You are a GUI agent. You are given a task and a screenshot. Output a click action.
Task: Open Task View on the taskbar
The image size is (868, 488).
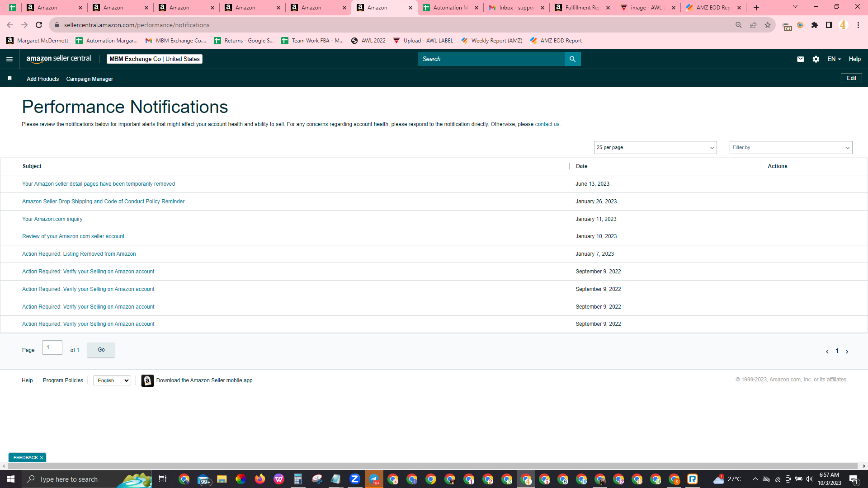coord(163,479)
